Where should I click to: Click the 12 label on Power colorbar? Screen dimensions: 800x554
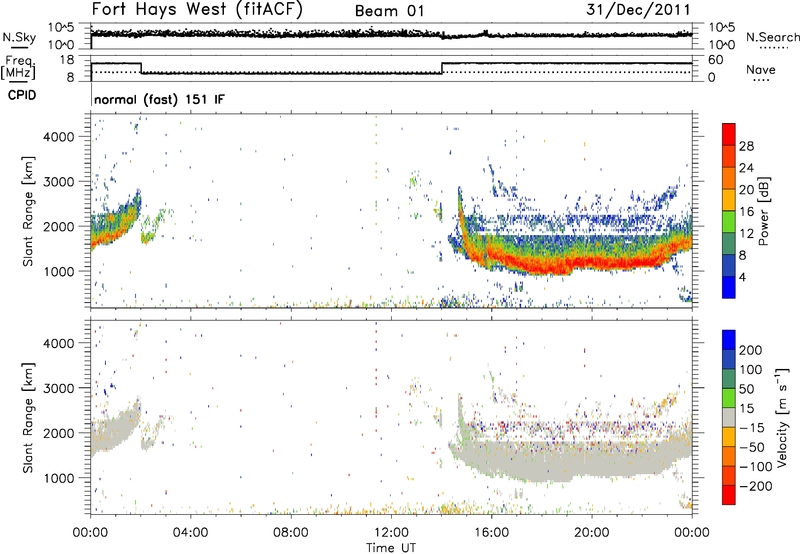(746, 233)
